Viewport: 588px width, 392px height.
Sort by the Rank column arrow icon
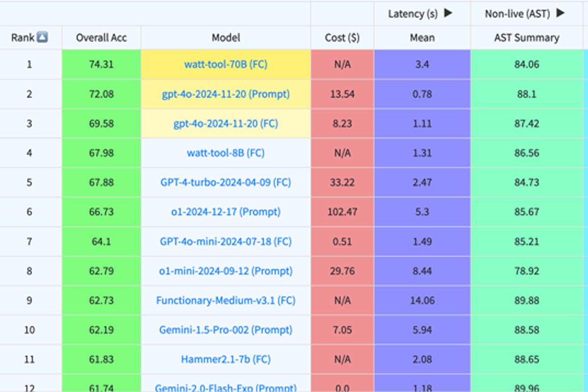42,37
